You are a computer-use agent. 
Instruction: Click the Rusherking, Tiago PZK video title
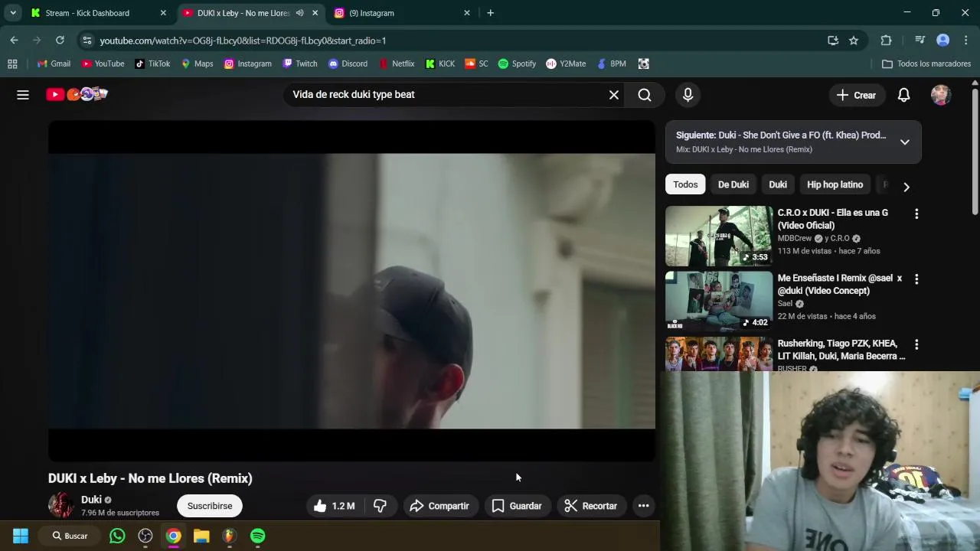pyautogui.click(x=841, y=350)
